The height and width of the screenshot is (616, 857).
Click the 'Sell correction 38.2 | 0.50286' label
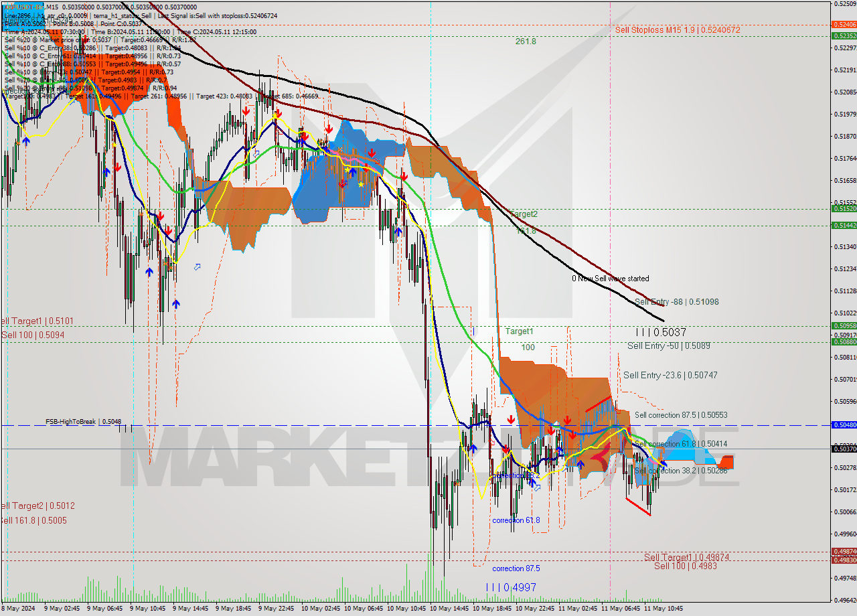[681, 471]
